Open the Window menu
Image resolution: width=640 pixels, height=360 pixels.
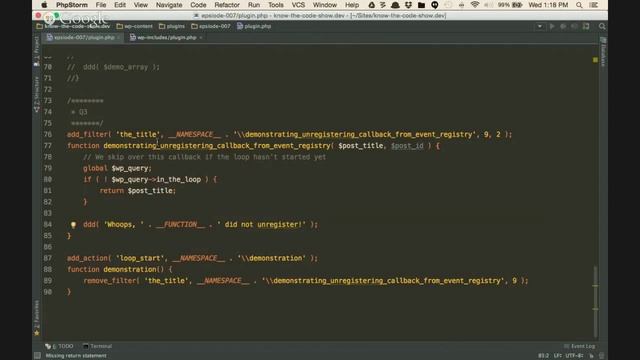tap(324, 5)
